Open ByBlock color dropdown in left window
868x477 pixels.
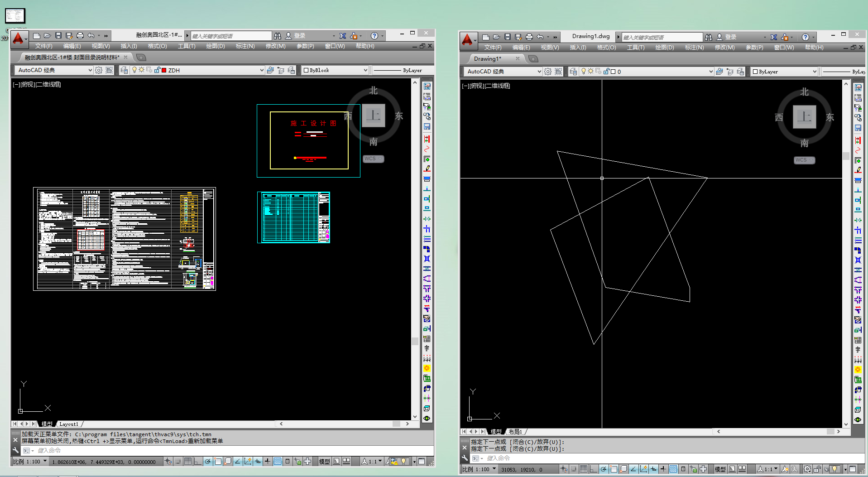(x=365, y=70)
